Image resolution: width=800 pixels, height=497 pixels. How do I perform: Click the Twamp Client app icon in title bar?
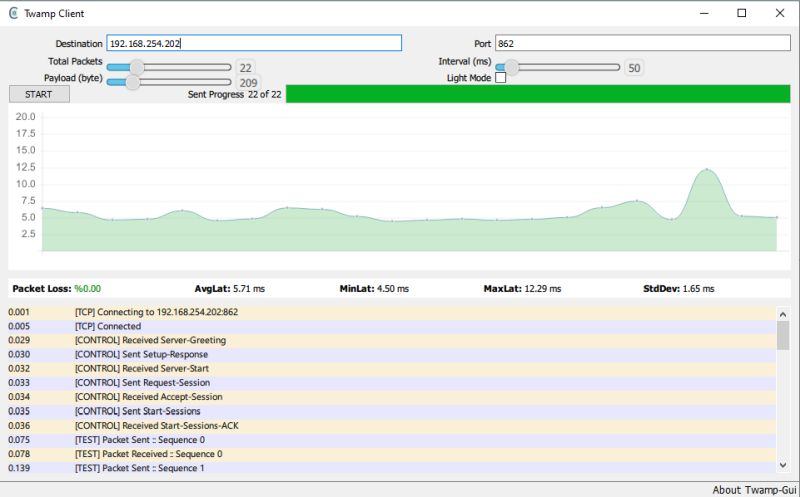pyautogui.click(x=13, y=13)
